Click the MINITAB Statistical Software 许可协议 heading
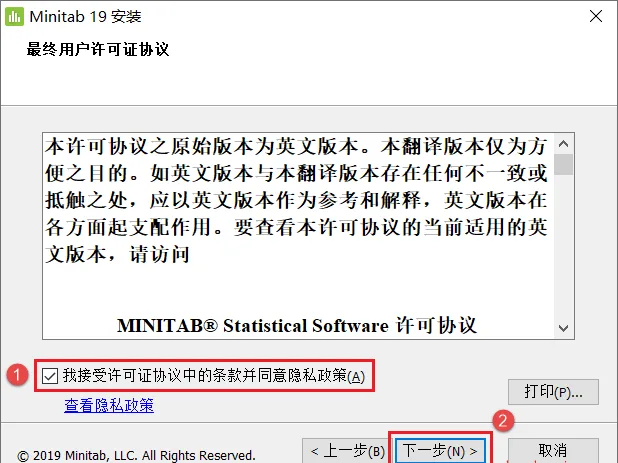Image resolution: width=618 pixels, height=463 pixels. pos(297,325)
